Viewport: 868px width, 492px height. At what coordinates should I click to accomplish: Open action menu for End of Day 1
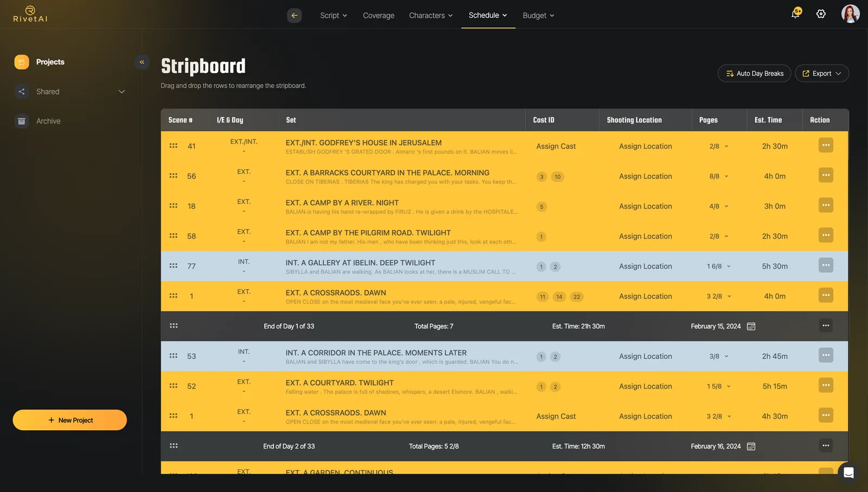click(x=826, y=326)
